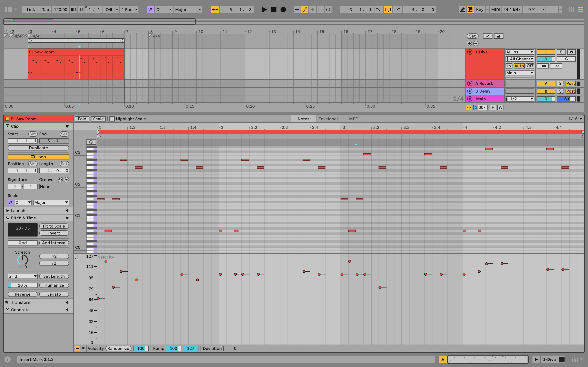Screen dimensions: 588x367
Task: Click the MIDI editor preview headphone icon
Action: click(x=91, y=142)
